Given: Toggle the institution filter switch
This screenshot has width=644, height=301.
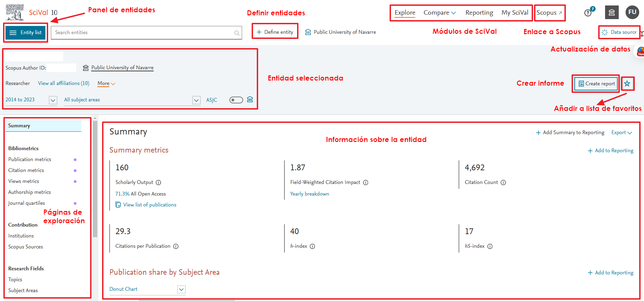Looking at the screenshot, I should [236, 100].
